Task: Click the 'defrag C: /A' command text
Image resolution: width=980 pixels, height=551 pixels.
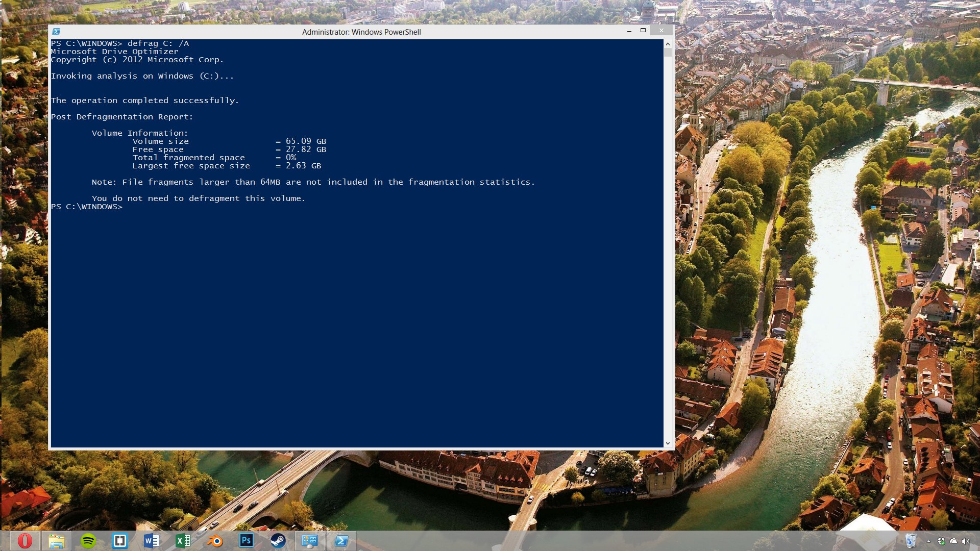Action: pos(158,43)
